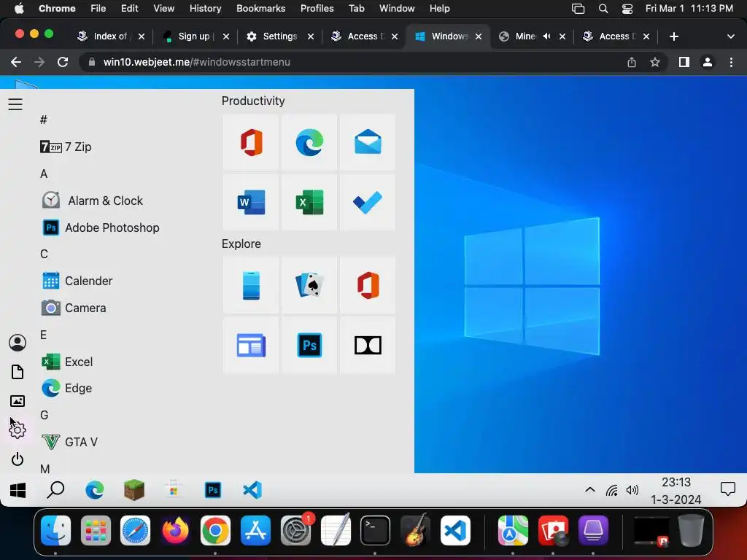
Task: Expand the start menu hamburger button
Action: tap(15, 104)
